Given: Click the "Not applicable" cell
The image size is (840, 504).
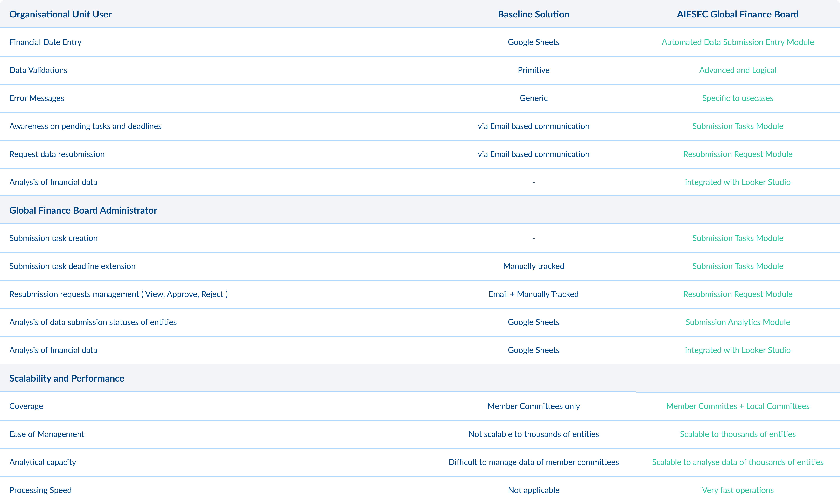Looking at the screenshot, I should click(533, 490).
